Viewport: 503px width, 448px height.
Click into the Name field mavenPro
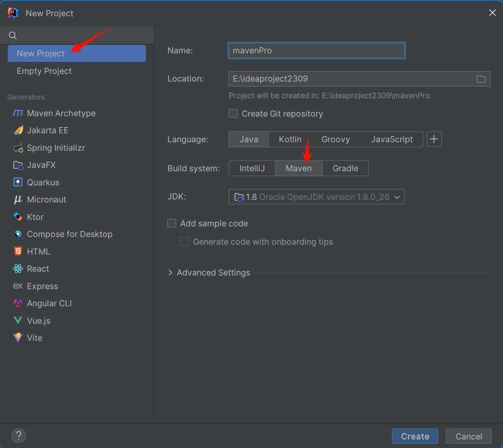click(x=317, y=50)
